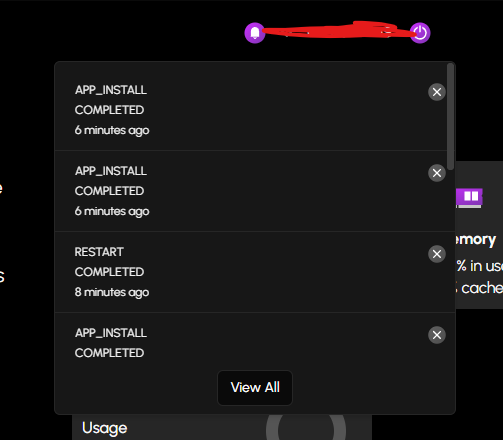The height and width of the screenshot is (440, 503).
Task: Click the purple power icon
Action: point(420,33)
